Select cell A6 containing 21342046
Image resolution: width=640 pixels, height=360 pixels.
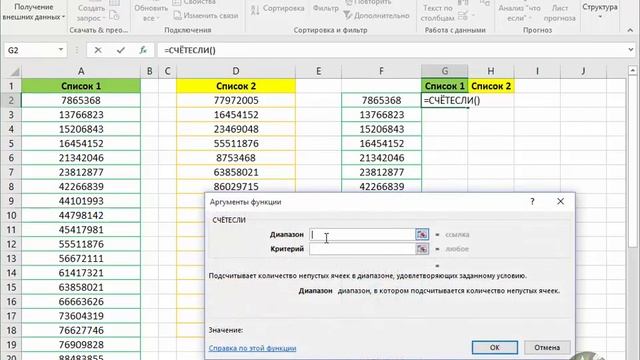[81, 158]
